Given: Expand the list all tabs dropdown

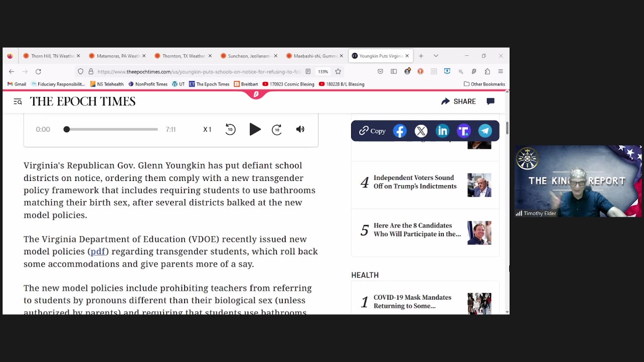Looking at the screenshot, I should pos(436,56).
